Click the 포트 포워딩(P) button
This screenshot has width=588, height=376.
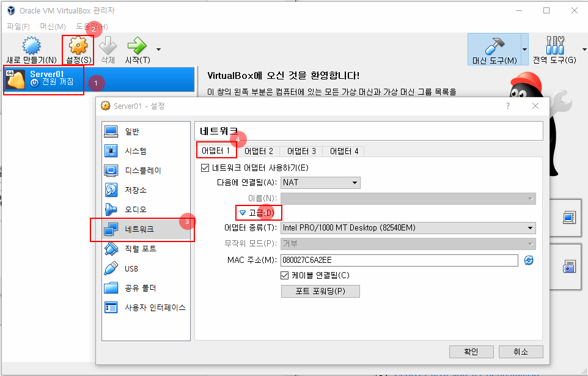[x=320, y=291]
